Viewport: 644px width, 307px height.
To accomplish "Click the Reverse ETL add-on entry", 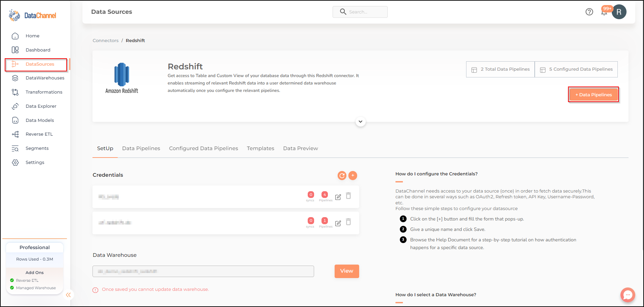I will pos(27,281).
